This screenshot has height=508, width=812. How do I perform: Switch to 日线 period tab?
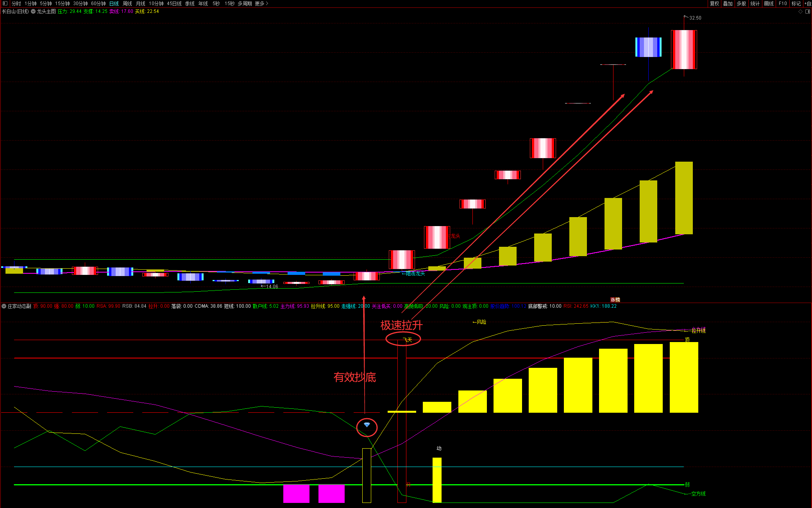tap(114, 4)
